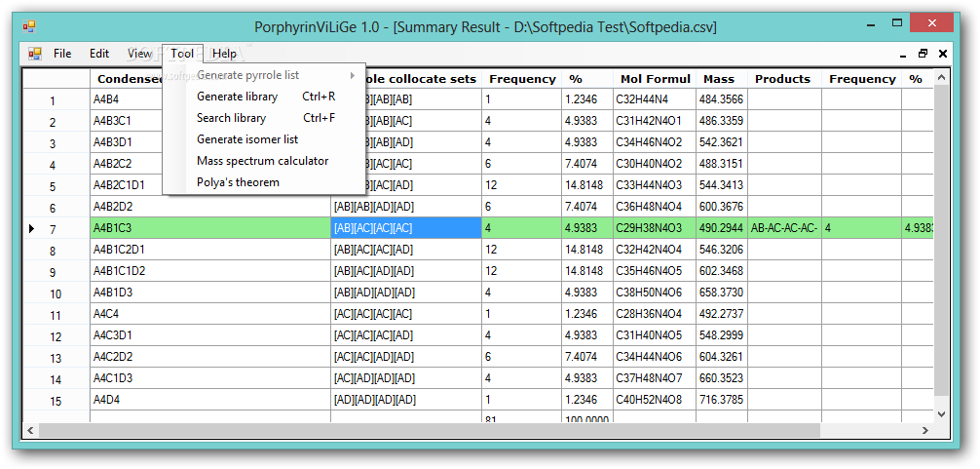Click the first Frequency column header
The height and width of the screenshot is (469, 980).
[522, 79]
